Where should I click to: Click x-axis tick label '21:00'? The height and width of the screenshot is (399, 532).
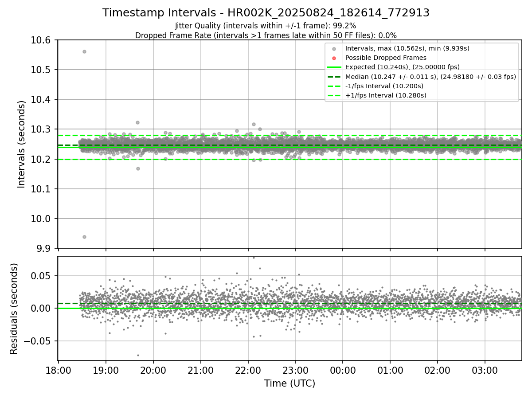coord(200,370)
